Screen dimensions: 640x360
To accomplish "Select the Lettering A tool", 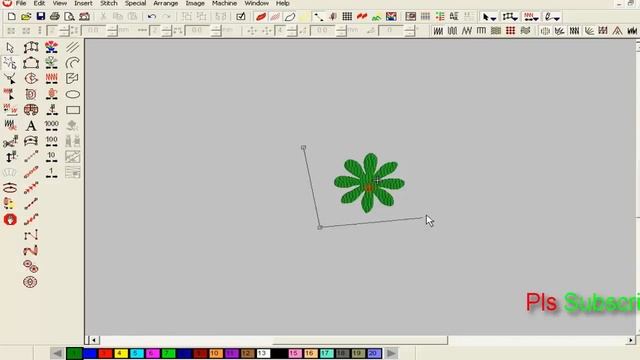I will click(x=31, y=126).
